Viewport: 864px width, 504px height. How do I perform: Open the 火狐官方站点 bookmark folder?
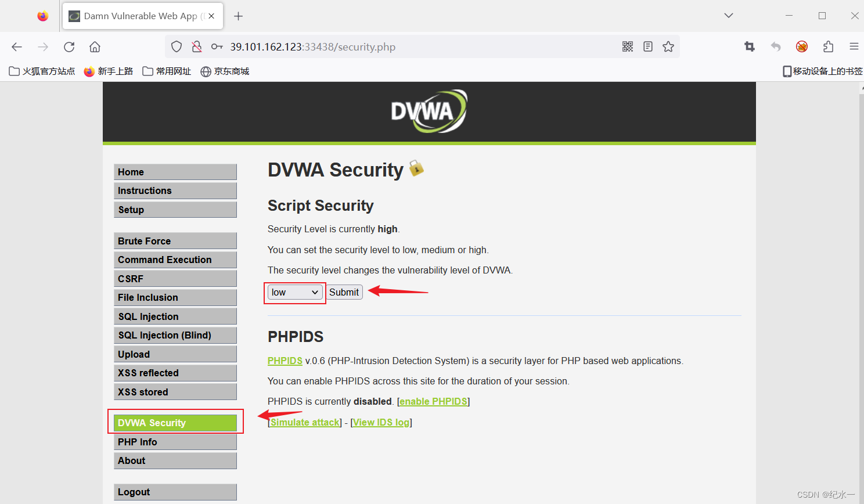42,71
